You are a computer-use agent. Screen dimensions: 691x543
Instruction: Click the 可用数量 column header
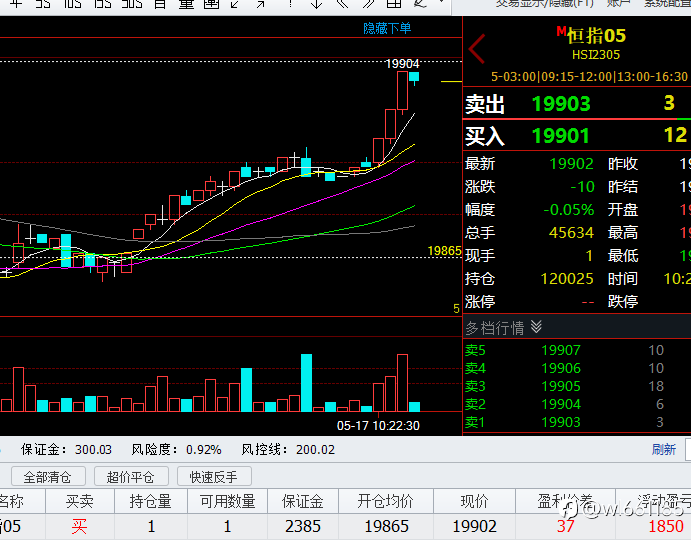228,501
